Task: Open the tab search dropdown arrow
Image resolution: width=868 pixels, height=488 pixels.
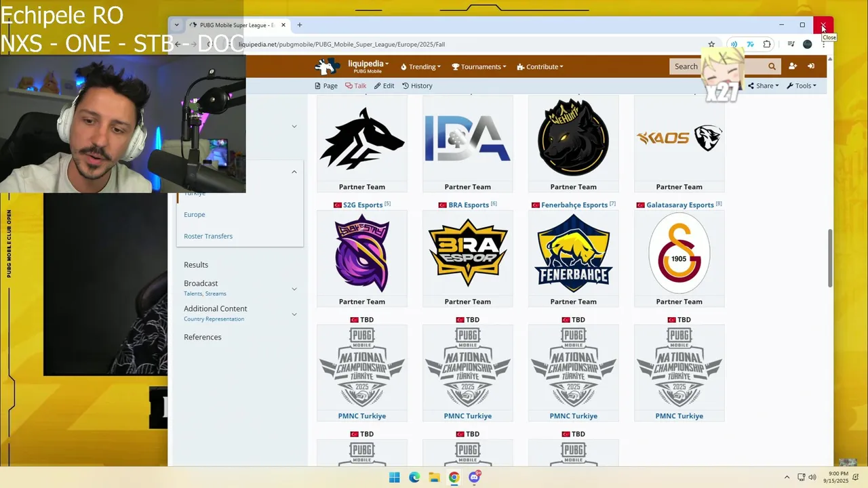Action: pyautogui.click(x=176, y=25)
